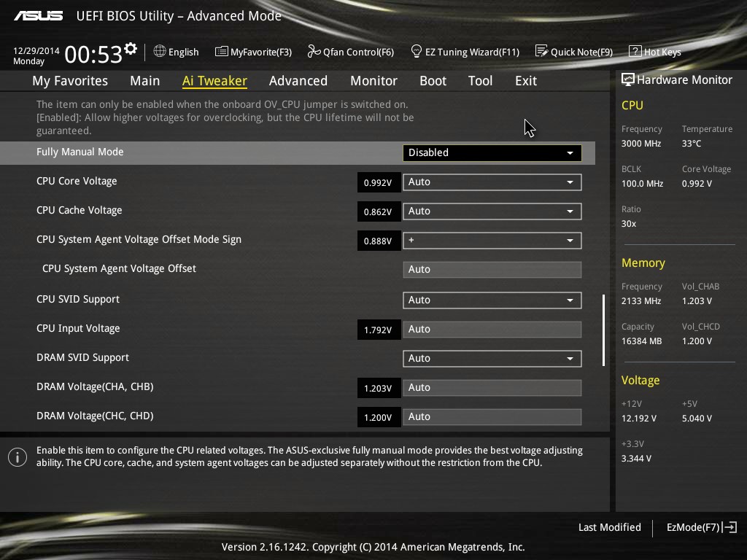Start EZ Tuning Wizard(F11)
This screenshot has height=560, width=747.
coord(465,52)
